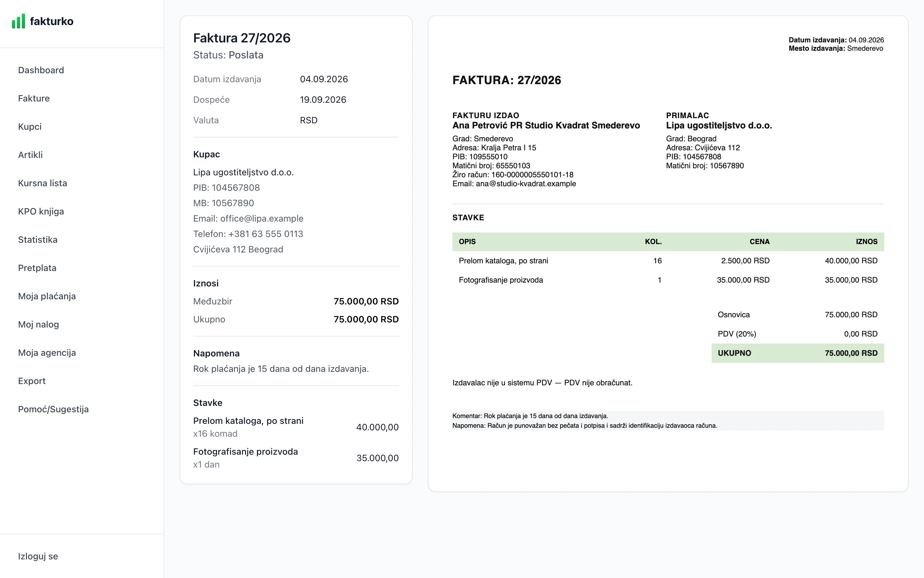This screenshot has width=924, height=578.
Task: Go to Pretplata
Action: [x=37, y=268]
